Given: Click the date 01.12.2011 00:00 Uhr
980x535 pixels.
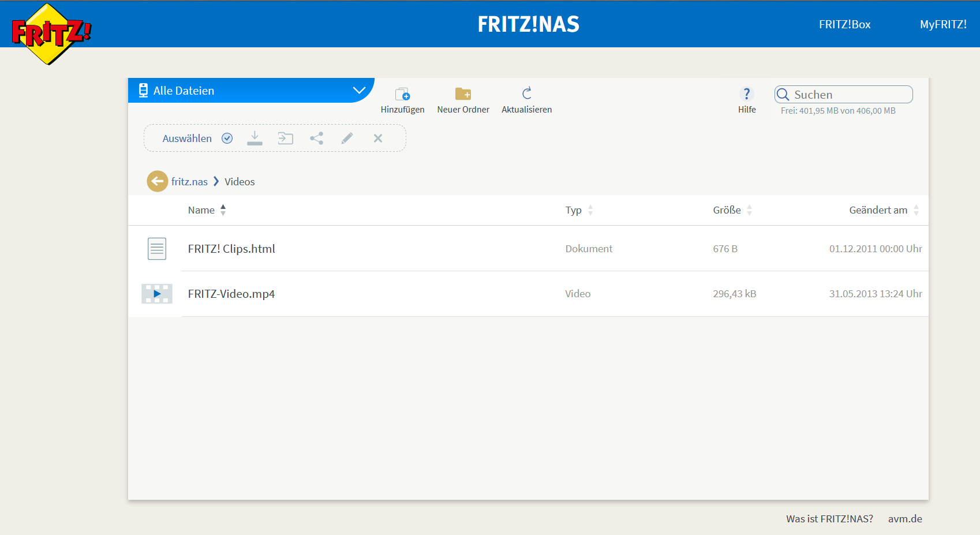Looking at the screenshot, I should point(876,249).
